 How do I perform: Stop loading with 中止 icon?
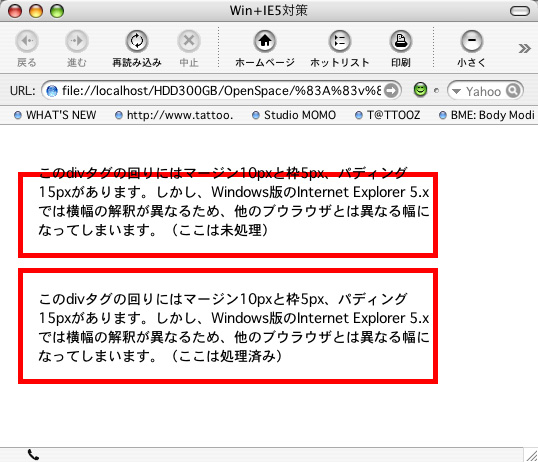click(189, 41)
